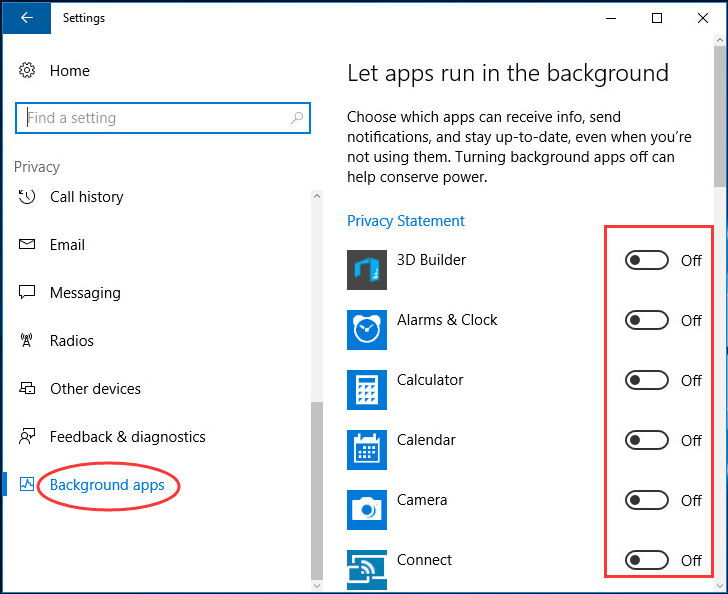This screenshot has width=728, height=594.
Task: Open the Call history privacy section
Action: (86, 197)
